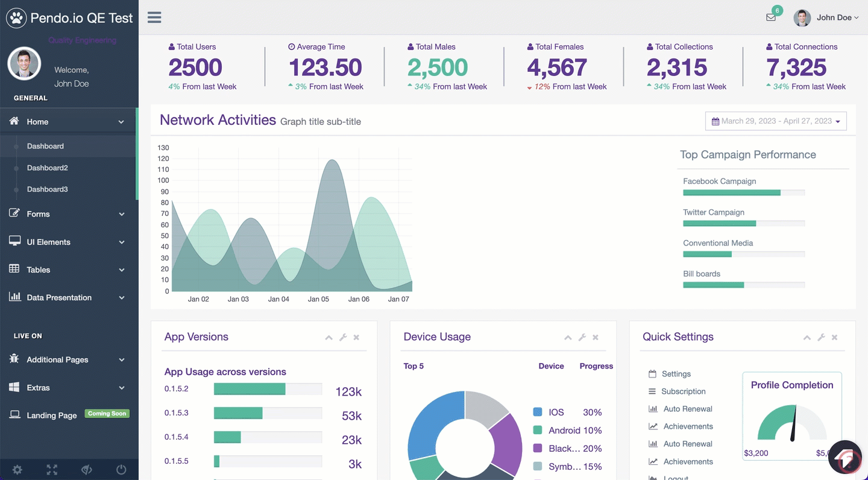Open the settings gear in the sidebar footer

pyautogui.click(x=17, y=470)
